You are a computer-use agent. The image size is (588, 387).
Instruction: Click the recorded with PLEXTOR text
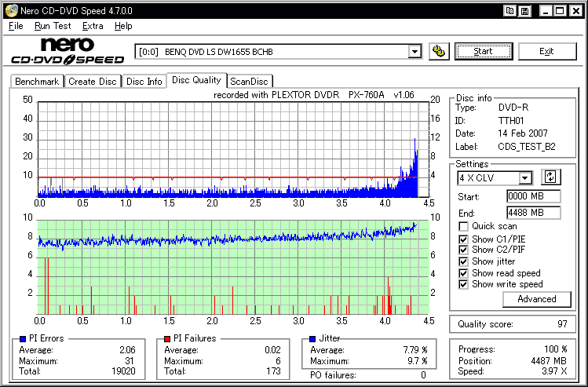[x=313, y=95]
